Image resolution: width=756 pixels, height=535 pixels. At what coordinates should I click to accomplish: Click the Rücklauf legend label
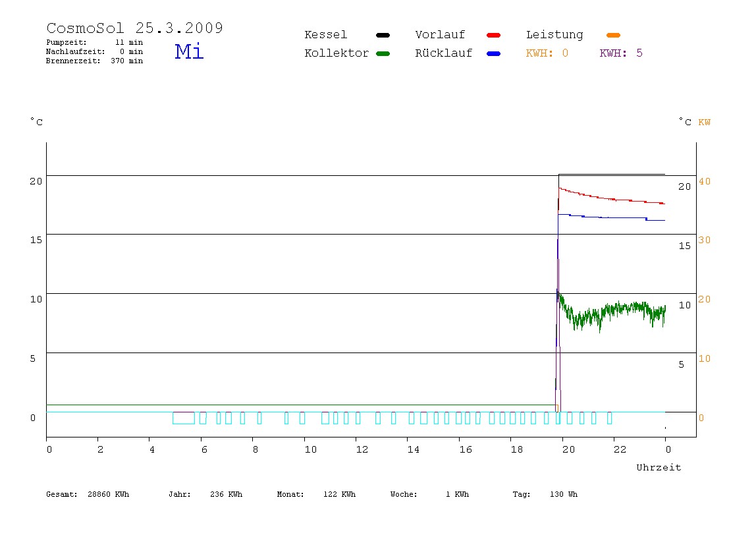444,53
